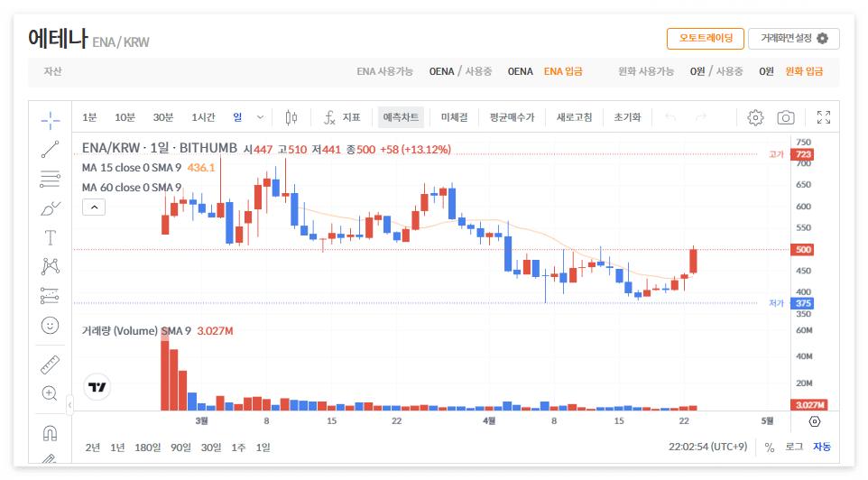Switch to 1시간 interval

click(x=203, y=117)
